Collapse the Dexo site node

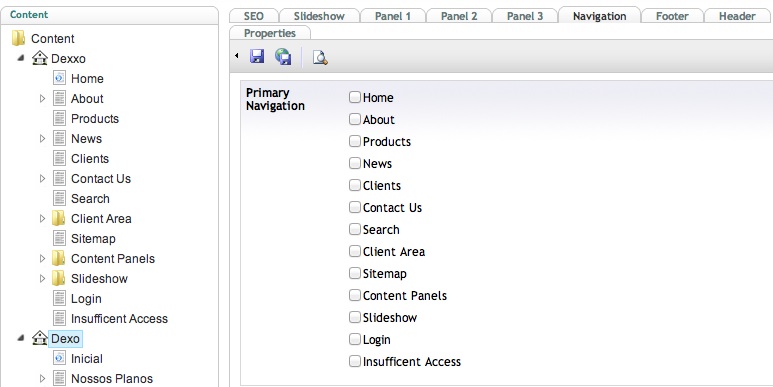click(21, 338)
